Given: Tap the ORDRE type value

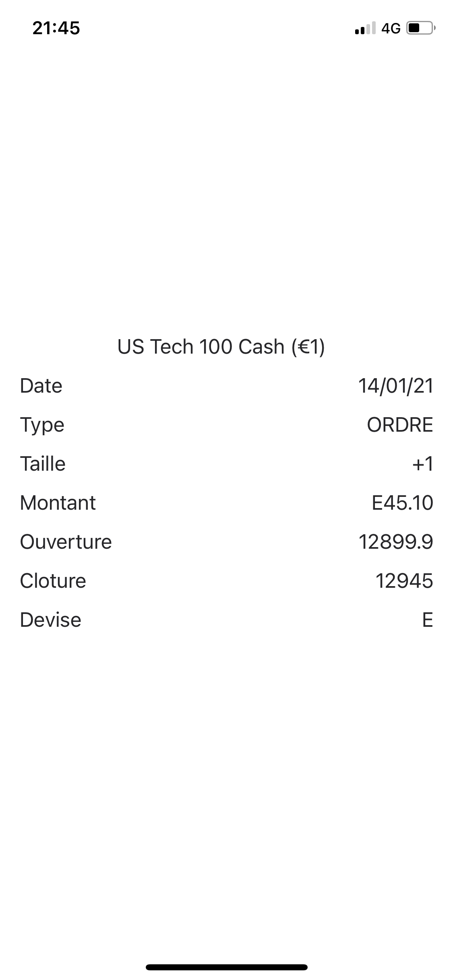Looking at the screenshot, I should click(x=400, y=425).
